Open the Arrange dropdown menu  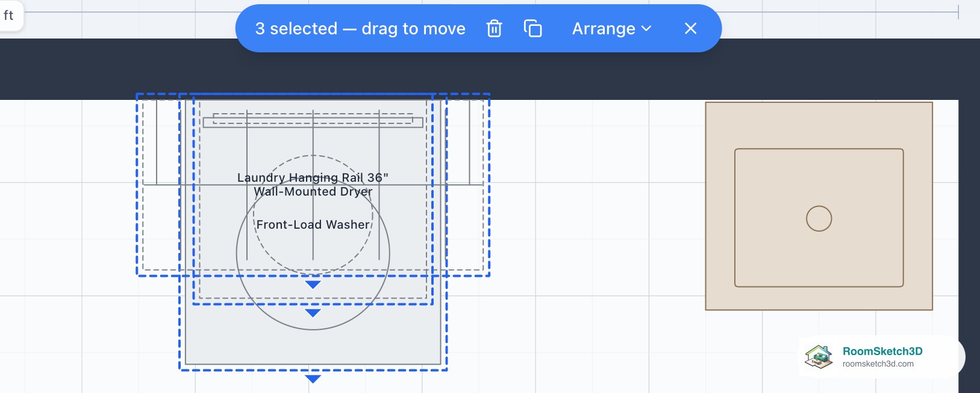(611, 28)
